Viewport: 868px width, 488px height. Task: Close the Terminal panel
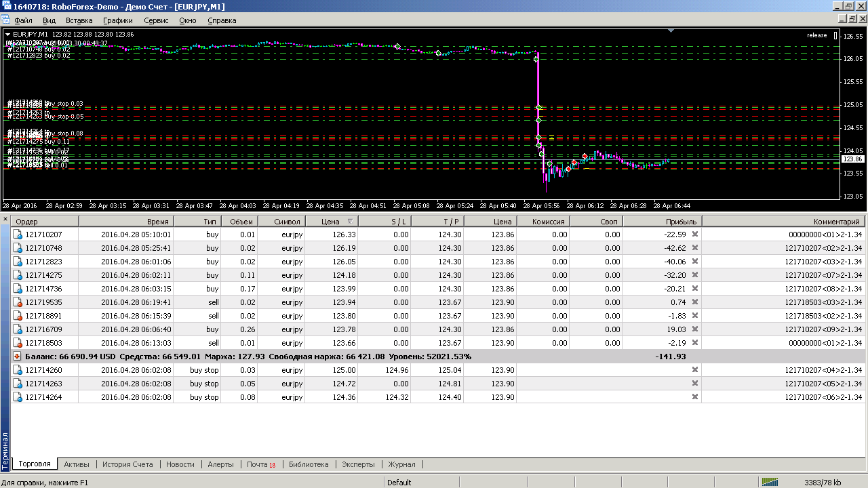[x=5, y=220]
